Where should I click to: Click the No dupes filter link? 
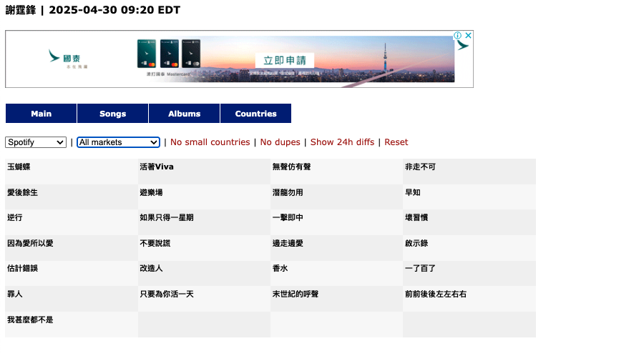click(x=280, y=142)
